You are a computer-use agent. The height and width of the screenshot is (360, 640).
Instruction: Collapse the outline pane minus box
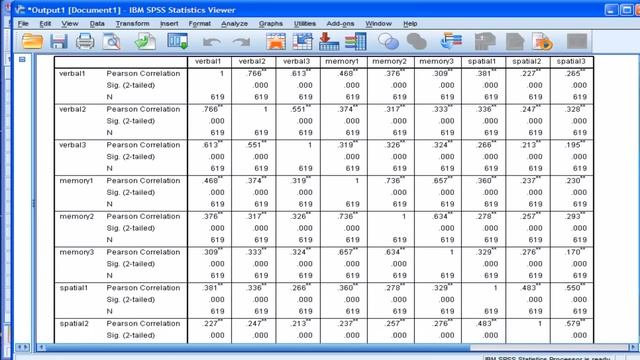[22, 60]
